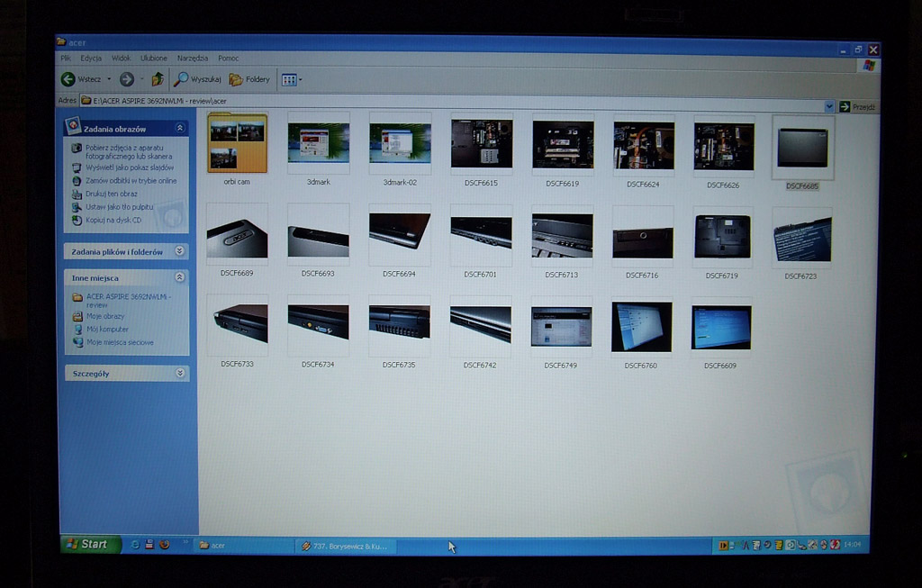Screen dimensions: 922x588
Task: Open the Windows Start menu
Action: pos(91,545)
